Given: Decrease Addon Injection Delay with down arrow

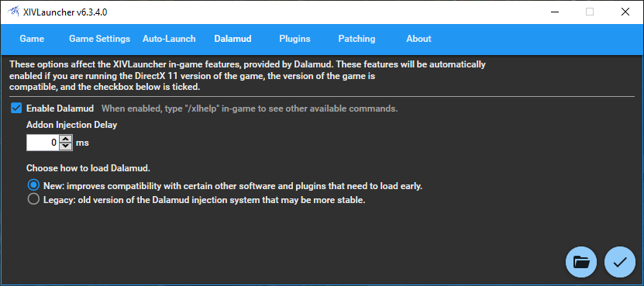Looking at the screenshot, I should click(66, 146).
